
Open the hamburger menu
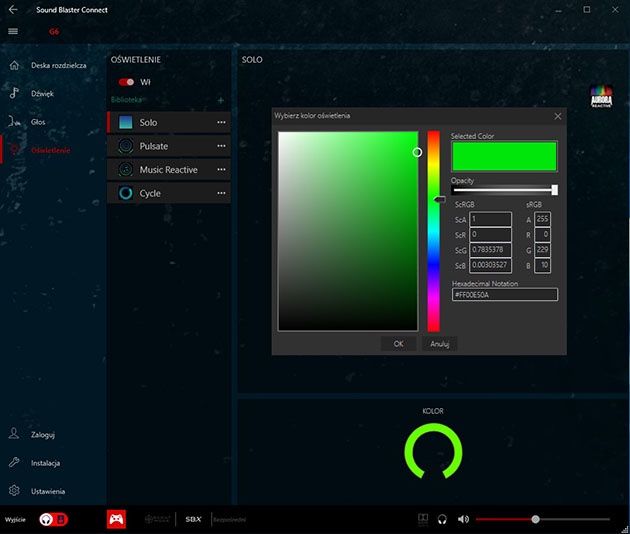[x=13, y=31]
